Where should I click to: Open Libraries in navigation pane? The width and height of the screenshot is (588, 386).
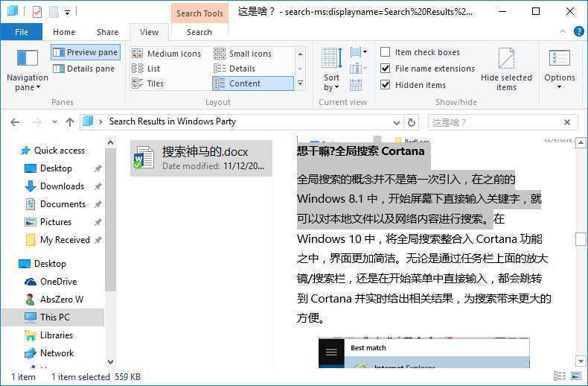click(57, 335)
